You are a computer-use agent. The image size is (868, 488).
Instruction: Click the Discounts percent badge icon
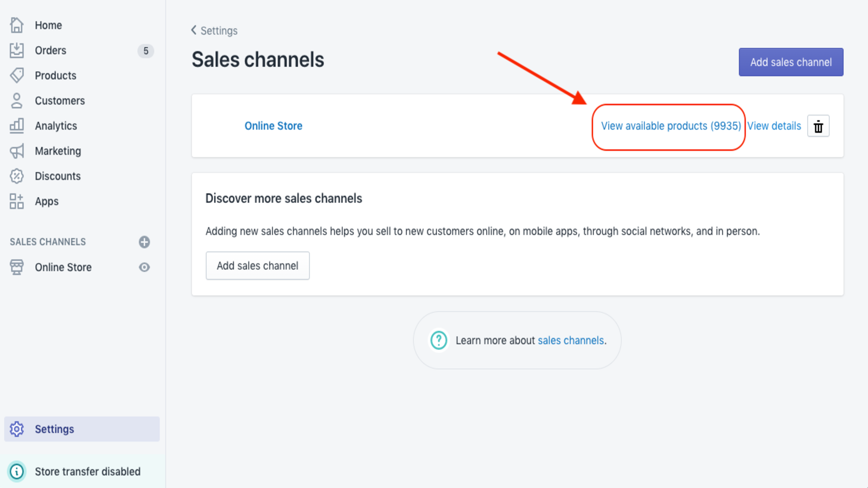tap(17, 176)
